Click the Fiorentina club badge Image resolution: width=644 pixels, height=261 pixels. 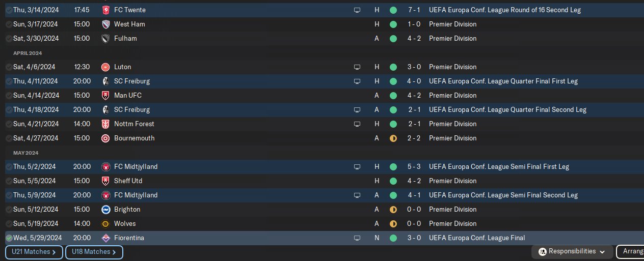(x=105, y=238)
